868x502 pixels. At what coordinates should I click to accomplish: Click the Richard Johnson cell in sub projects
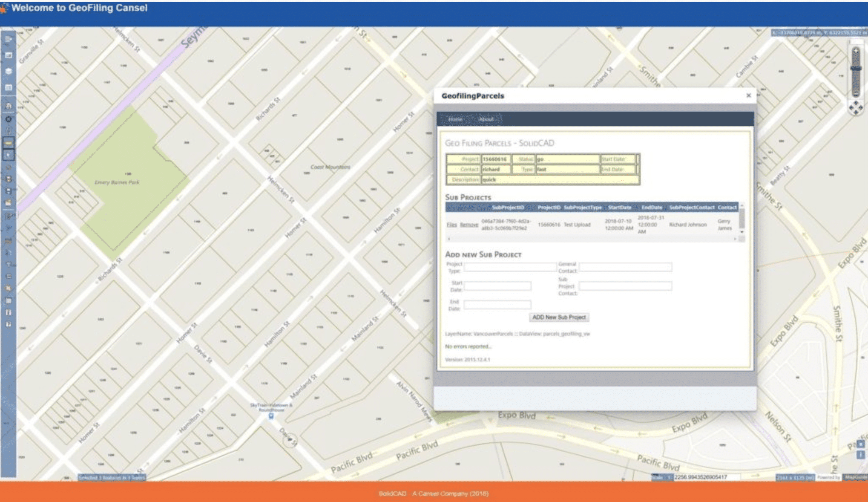coord(687,225)
